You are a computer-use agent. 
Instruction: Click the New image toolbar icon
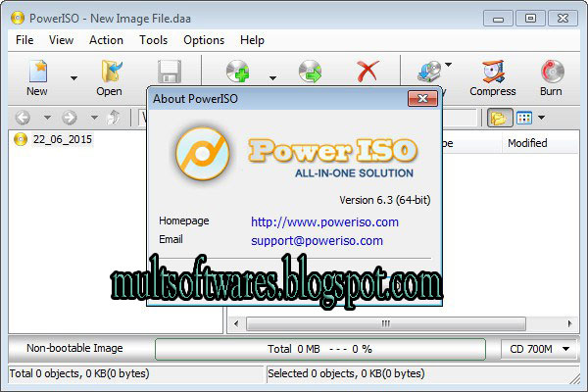(x=38, y=72)
